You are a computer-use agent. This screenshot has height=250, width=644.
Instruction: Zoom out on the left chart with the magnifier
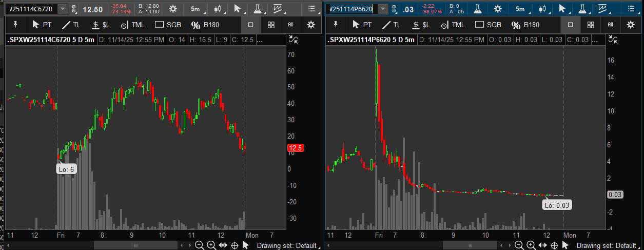pyautogui.click(x=199, y=245)
